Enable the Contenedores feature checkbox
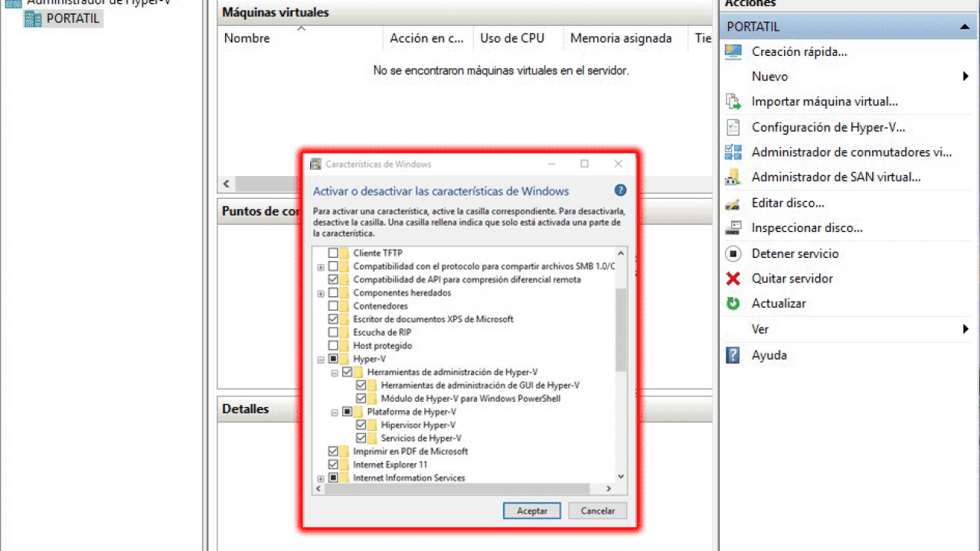 333,306
